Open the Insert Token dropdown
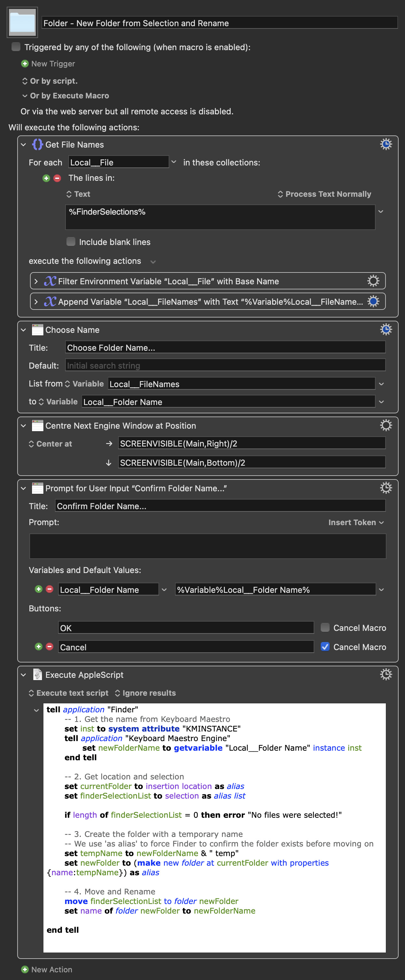 [355, 522]
